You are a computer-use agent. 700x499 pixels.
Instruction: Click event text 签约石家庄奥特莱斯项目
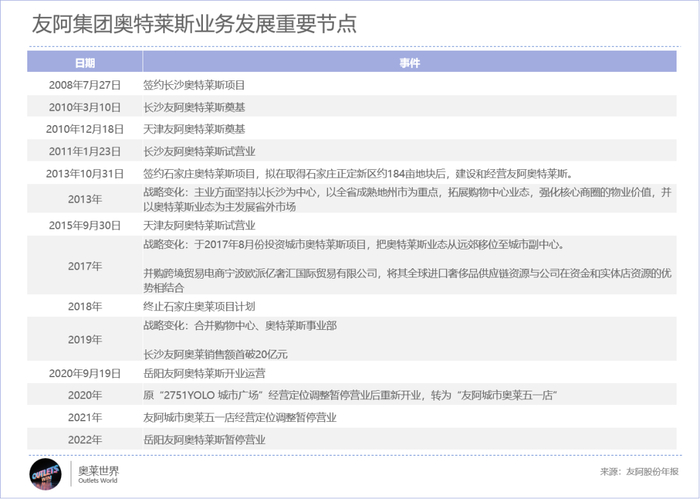[199, 174]
